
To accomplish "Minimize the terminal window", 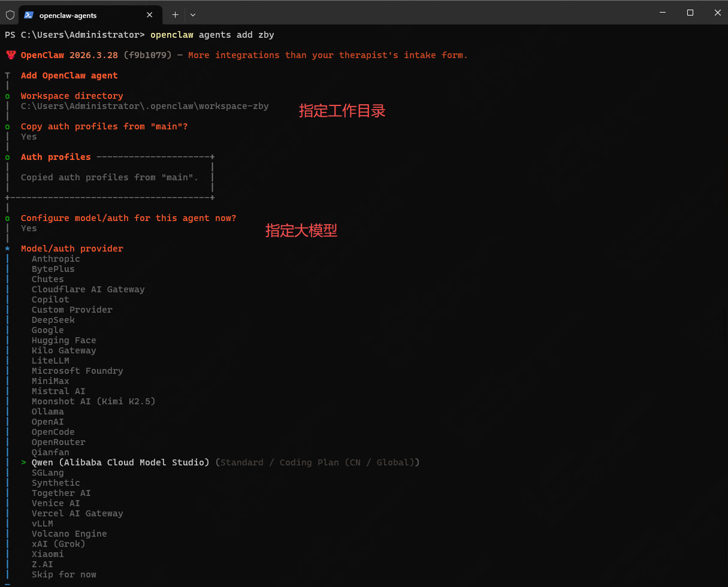I will 663,13.
